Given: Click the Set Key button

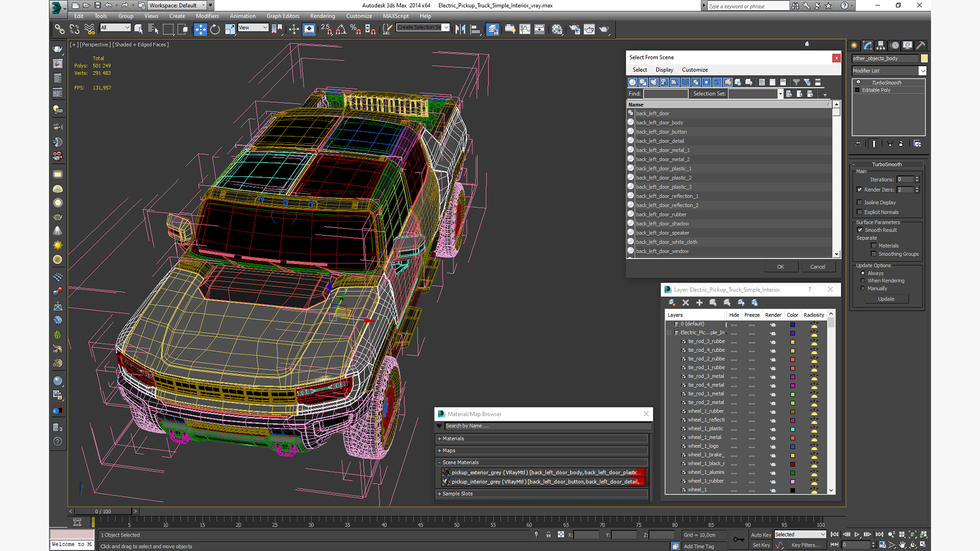Looking at the screenshot, I should (761, 545).
